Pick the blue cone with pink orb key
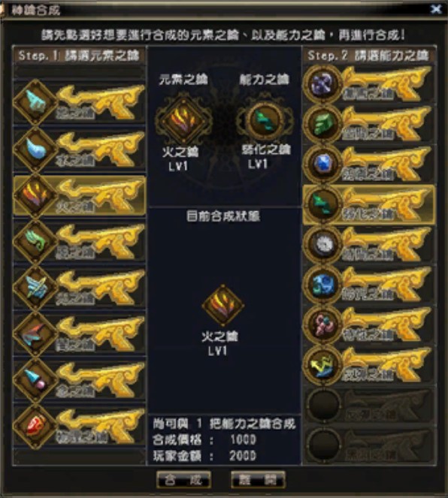 click(x=80, y=380)
